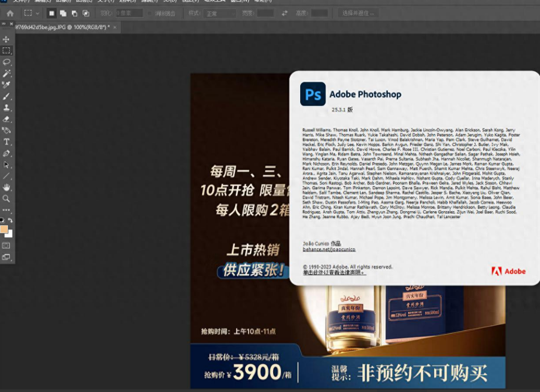Select the Horizontal Type tool

(x=6, y=142)
